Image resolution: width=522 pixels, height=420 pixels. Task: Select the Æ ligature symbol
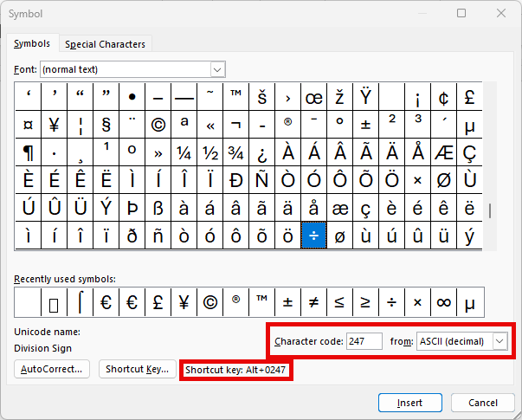(x=443, y=152)
